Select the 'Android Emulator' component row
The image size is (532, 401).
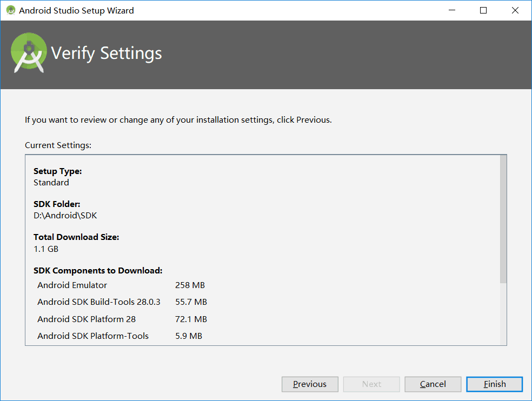click(x=121, y=285)
